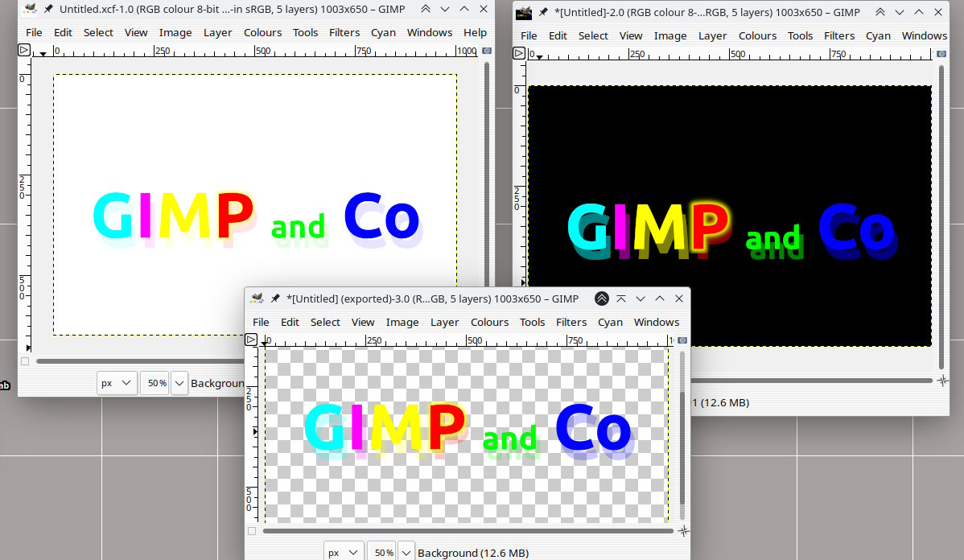Click the pin icon in the exported-3.0 title bar

[x=275, y=299]
